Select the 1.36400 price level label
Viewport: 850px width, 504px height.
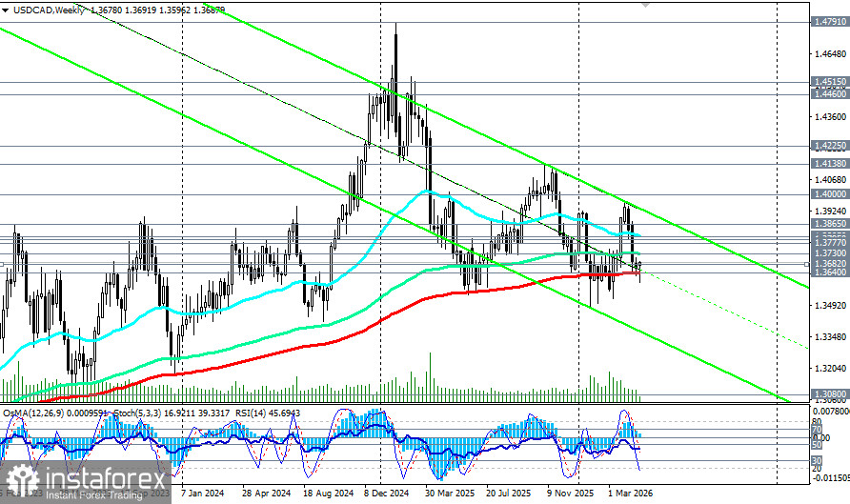[x=829, y=272]
